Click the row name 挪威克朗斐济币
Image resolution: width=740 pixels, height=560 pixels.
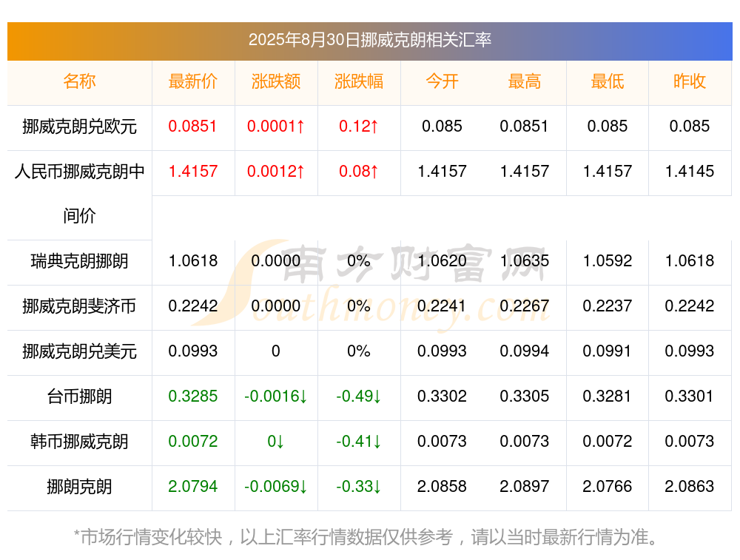[79, 306]
